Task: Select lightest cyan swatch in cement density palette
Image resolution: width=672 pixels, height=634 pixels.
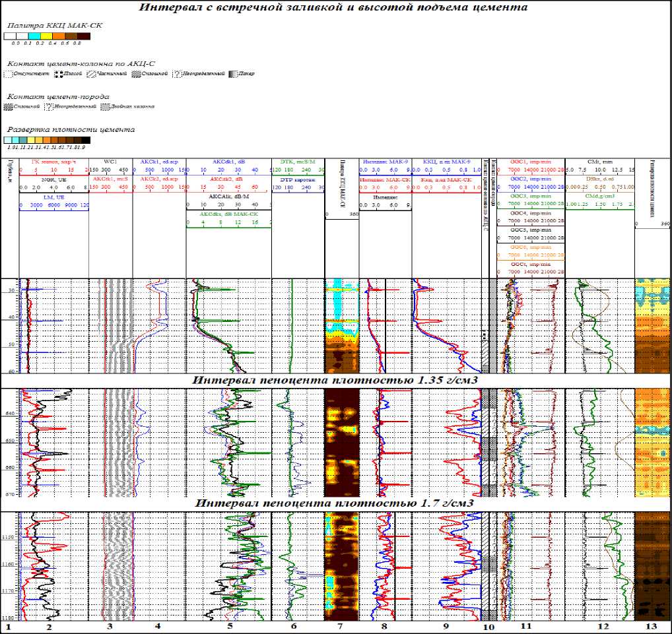Action: [8, 140]
